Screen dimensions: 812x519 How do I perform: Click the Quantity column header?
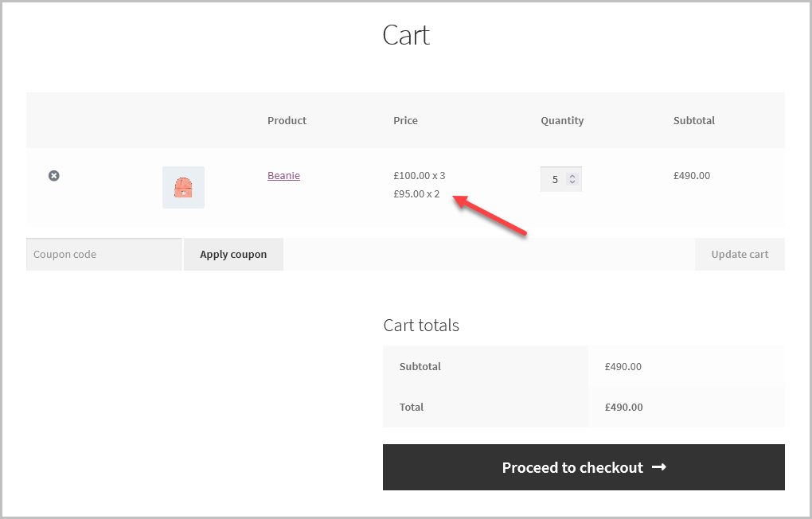(x=562, y=120)
